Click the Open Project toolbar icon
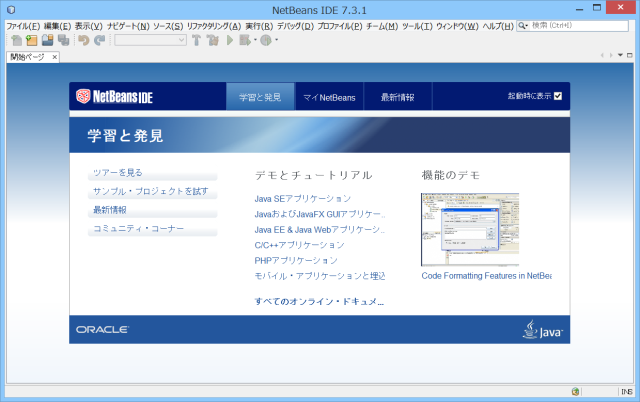640x402 pixels. click(x=48, y=40)
